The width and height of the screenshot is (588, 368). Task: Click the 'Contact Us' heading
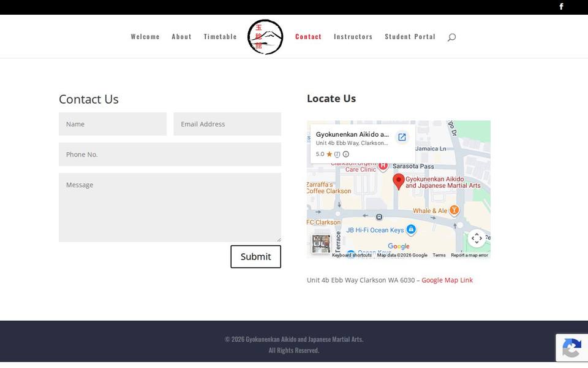click(88, 99)
